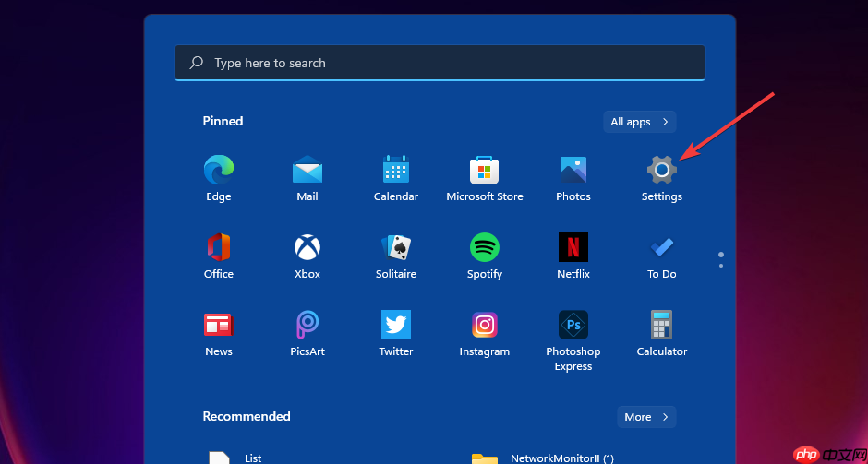
Task: Open the Calendar app icon
Action: [396, 170]
